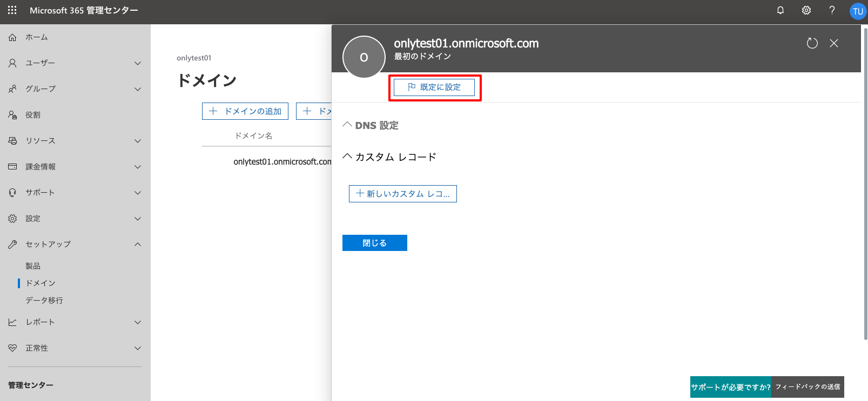This screenshot has height=401, width=868.
Task: Expand the 課金情報 menu chevron
Action: pos(138,167)
